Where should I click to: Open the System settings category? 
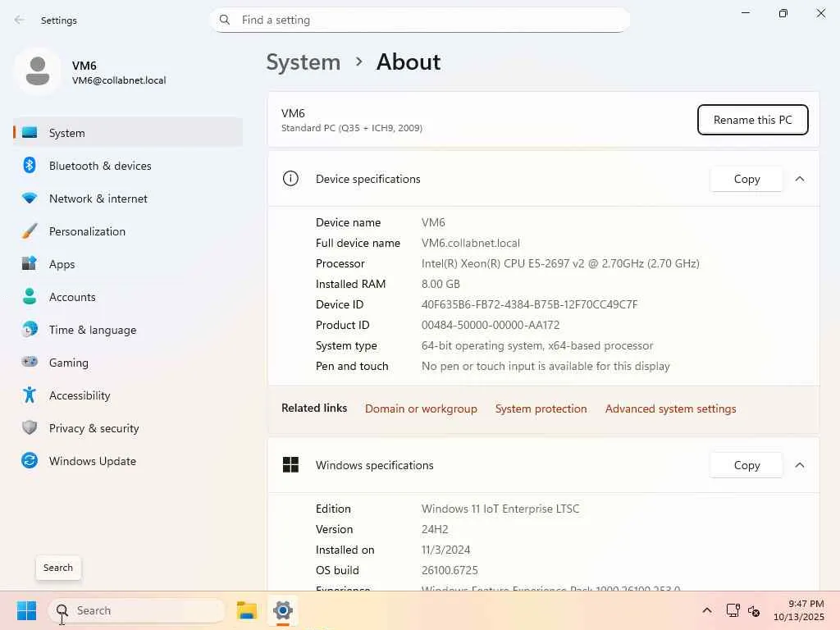point(127,132)
